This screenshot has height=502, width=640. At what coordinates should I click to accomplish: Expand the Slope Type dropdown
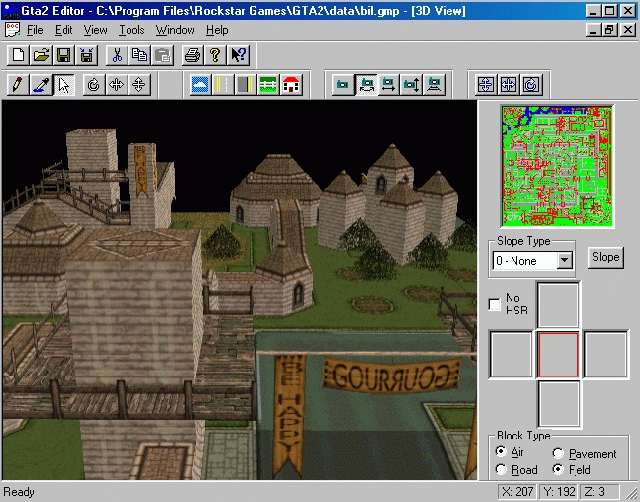click(x=565, y=260)
